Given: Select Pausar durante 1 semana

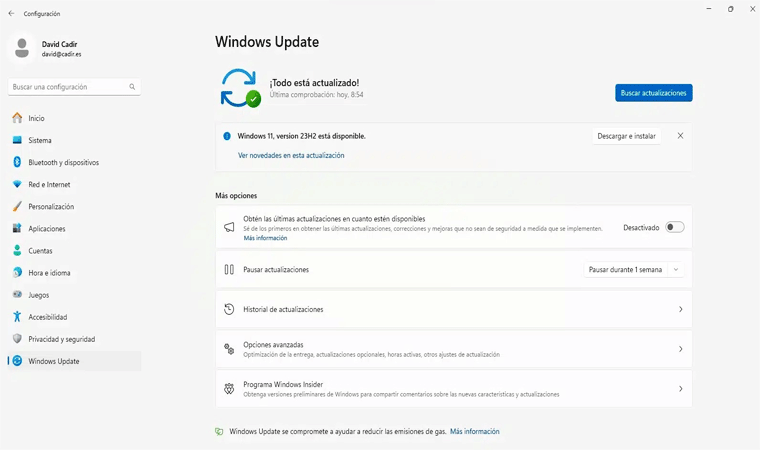Looking at the screenshot, I should [x=625, y=270].
